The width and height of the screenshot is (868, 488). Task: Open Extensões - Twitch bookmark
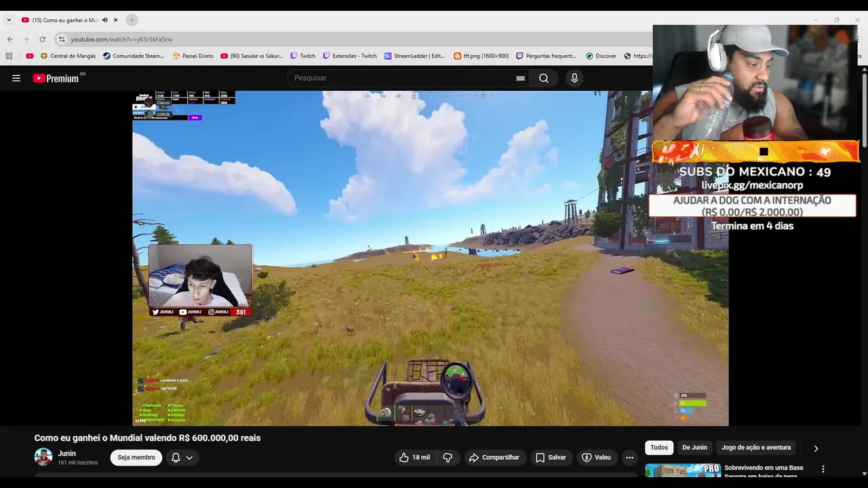click(349, 56)
